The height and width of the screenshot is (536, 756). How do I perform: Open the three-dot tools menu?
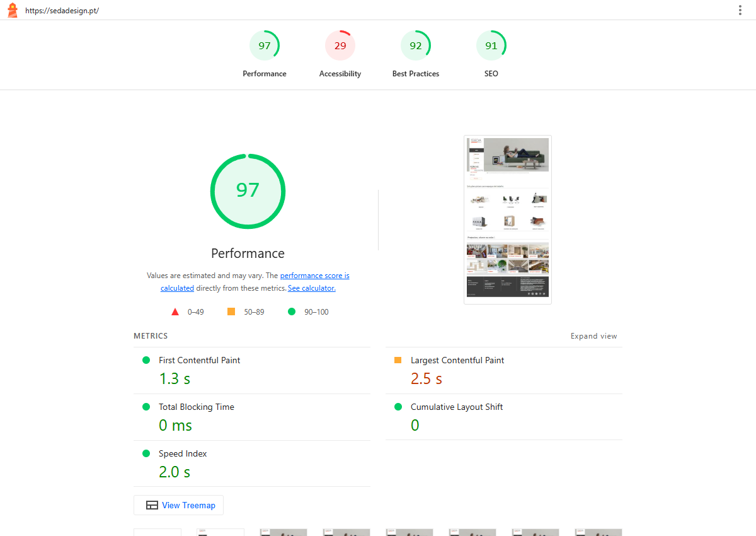point(740,10)
